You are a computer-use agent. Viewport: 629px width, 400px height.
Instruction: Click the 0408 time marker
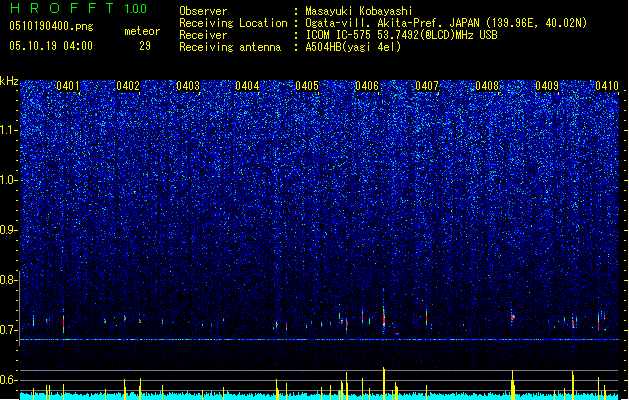487,86
